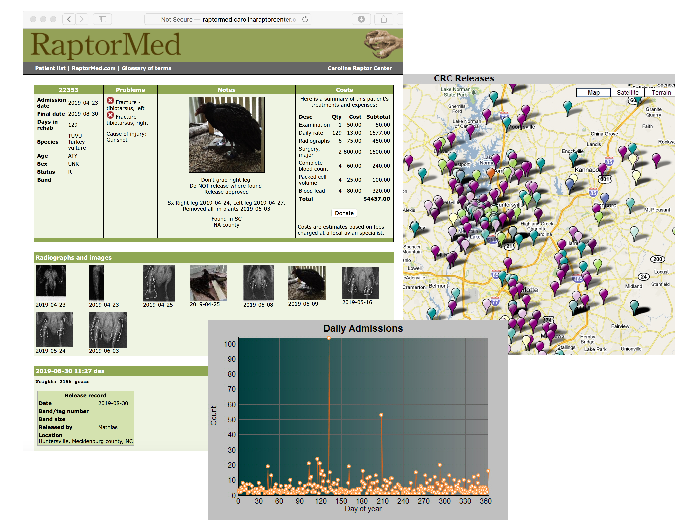
Task: Open the Patient list link
Action: [x=51, y=68]
